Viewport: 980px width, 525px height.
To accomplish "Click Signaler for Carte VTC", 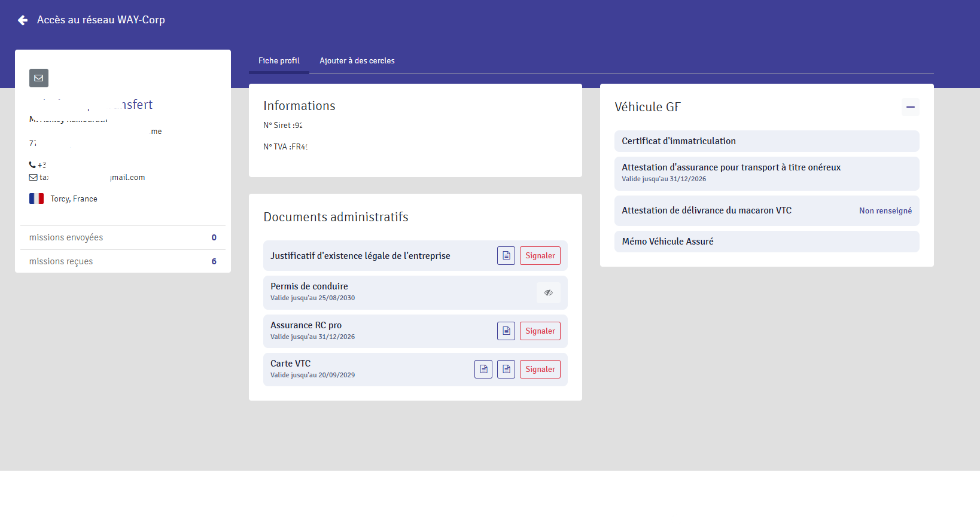I will 540,370.
